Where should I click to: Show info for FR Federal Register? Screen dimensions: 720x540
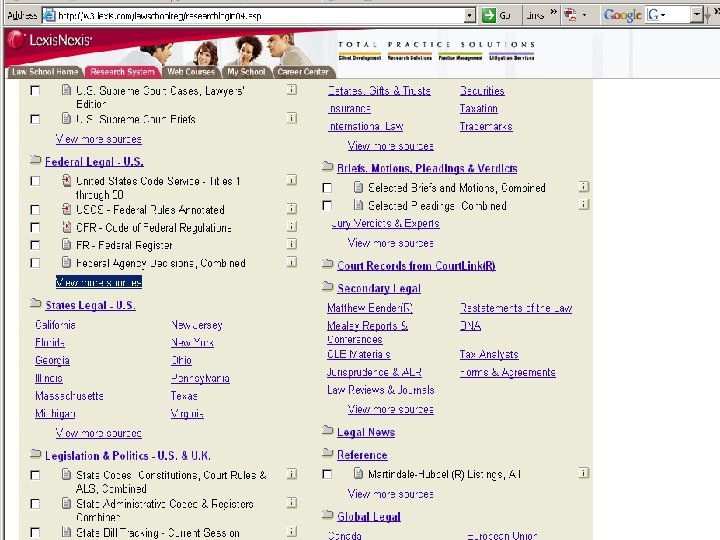[x=292, y=244]
